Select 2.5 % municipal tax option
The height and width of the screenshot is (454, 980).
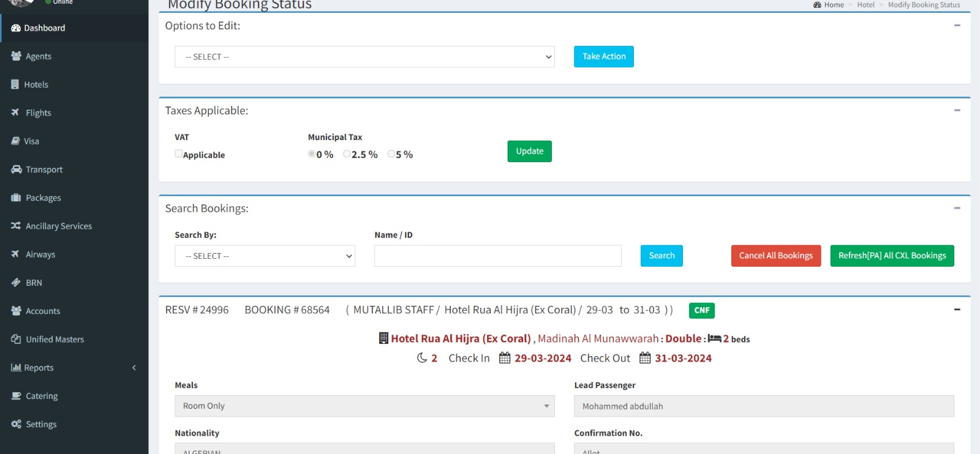pyautogui.click(x=347, y=154)
